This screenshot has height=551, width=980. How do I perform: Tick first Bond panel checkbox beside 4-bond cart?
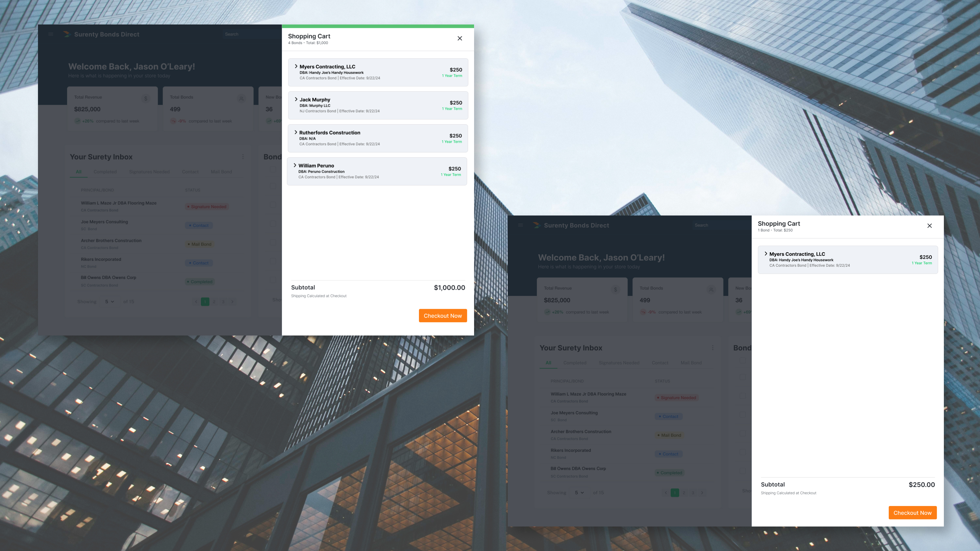point(273,170)
